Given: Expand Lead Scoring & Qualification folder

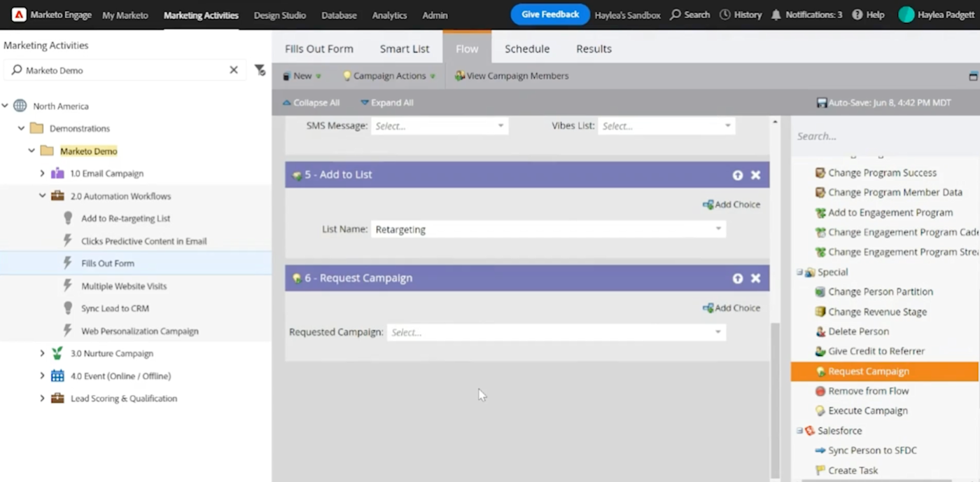Looking at the screenshot, I should click(x=42, y=398).
